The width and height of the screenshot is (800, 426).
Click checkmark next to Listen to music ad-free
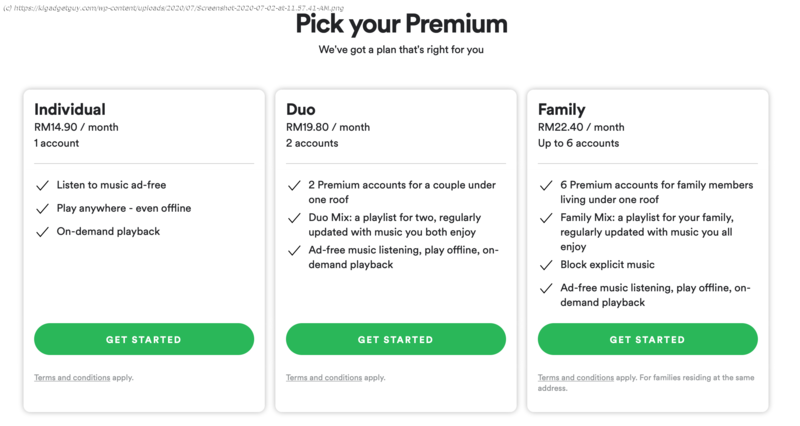(x=42, y=186)
